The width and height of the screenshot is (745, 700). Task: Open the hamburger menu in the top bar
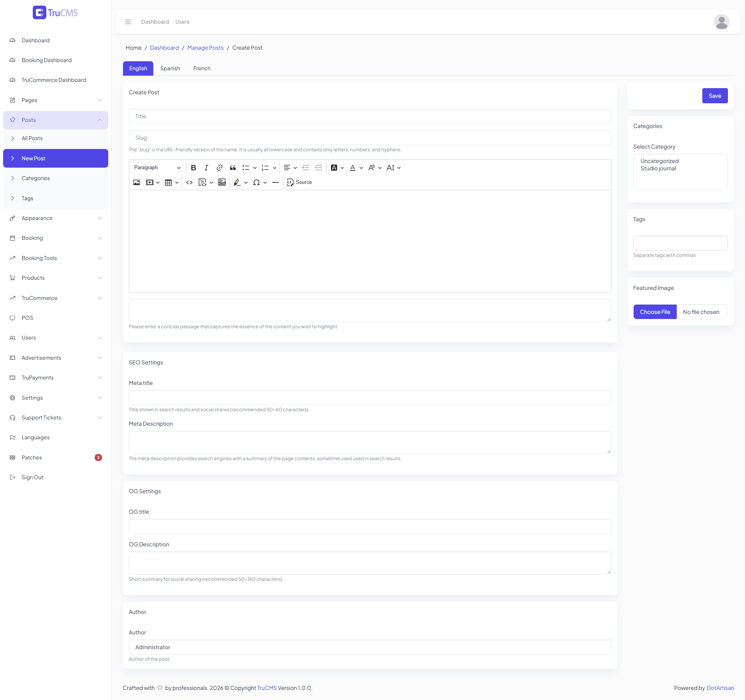(128, 22)
